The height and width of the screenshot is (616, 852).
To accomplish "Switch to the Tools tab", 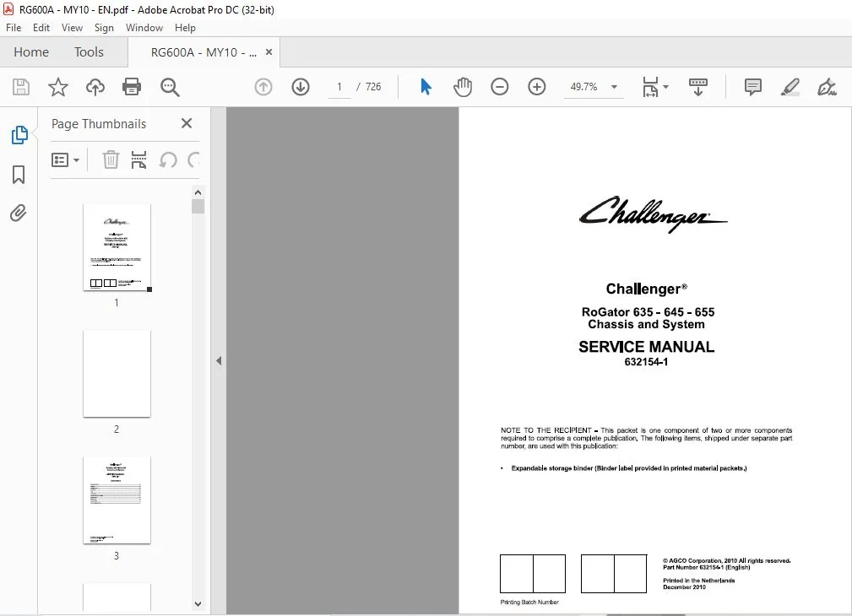I will click(89, 52).
